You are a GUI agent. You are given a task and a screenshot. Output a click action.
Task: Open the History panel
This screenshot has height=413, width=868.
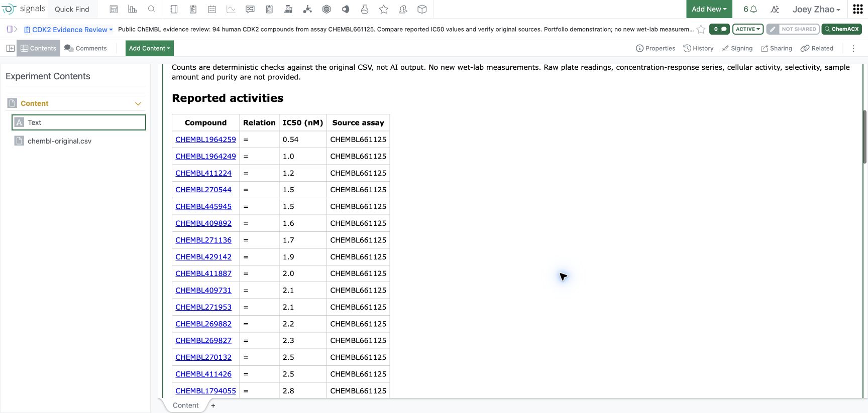click(698, 48)
